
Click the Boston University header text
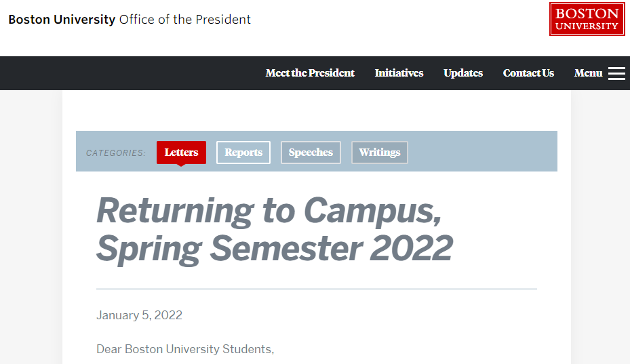point(62,20)
